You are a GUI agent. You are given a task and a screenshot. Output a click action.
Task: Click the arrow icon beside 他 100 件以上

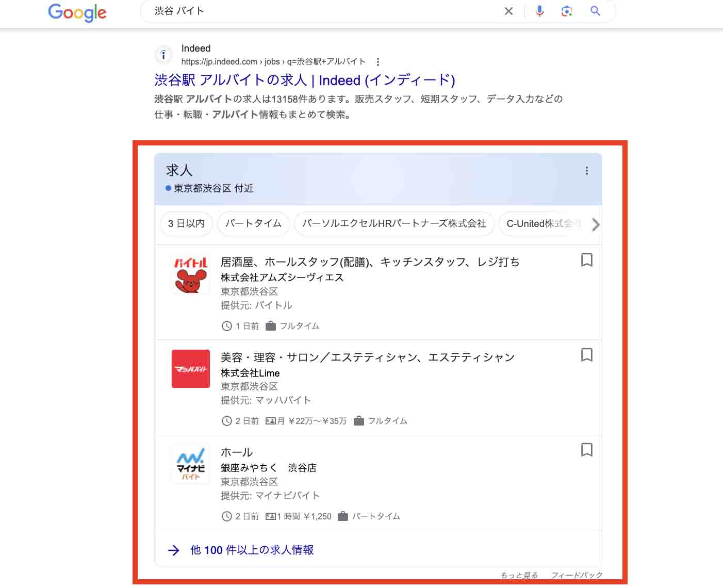click(x=174, y=550)
